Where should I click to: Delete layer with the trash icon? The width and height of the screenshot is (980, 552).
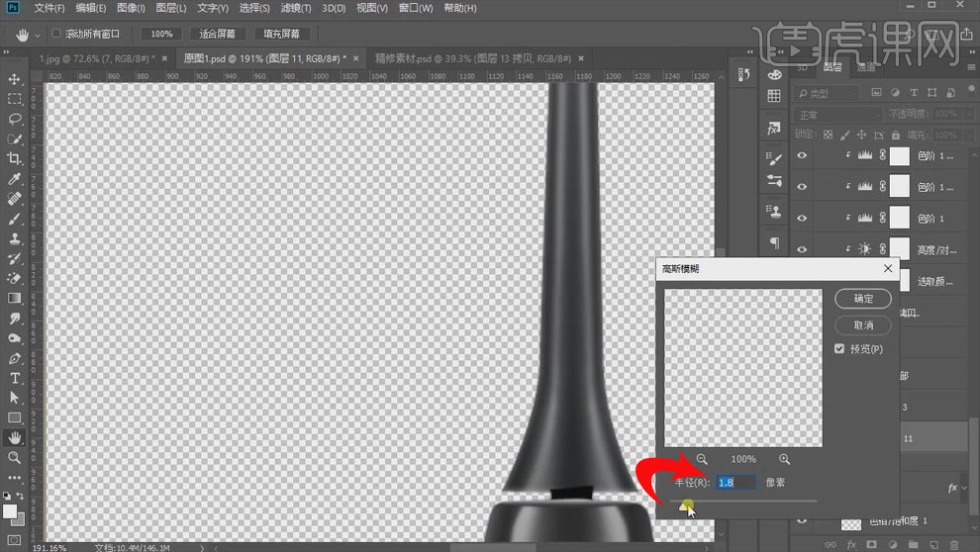pos(953,544)
